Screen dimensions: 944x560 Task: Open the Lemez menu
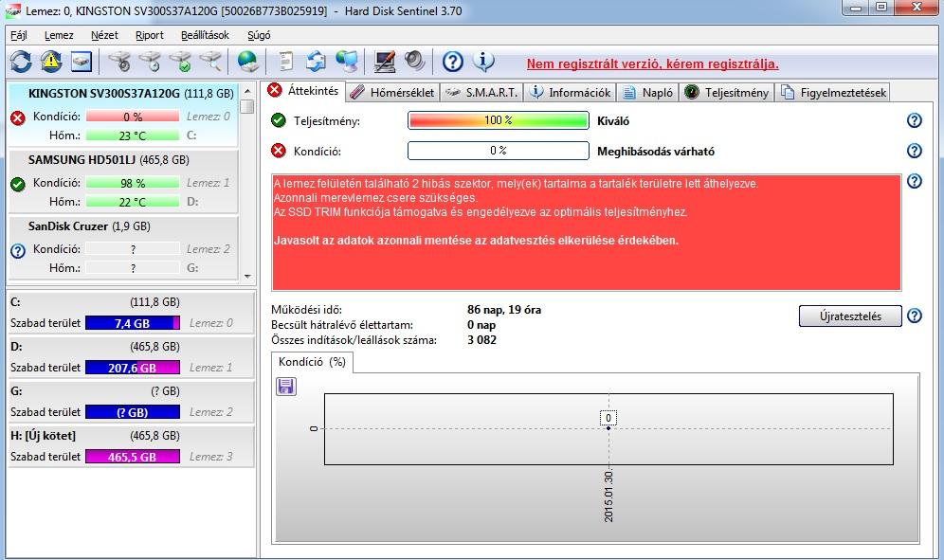[x=59, y=35]
